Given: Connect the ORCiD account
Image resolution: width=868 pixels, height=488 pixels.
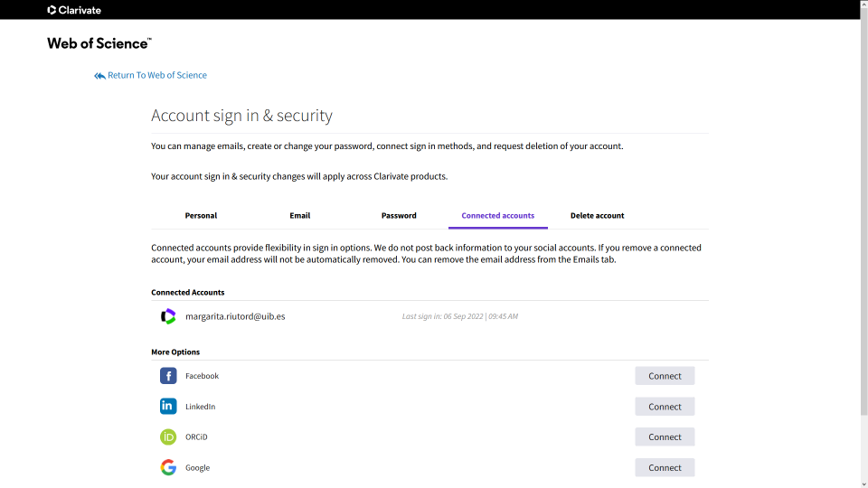Looking at the screenshot, I should click(665, 437).
